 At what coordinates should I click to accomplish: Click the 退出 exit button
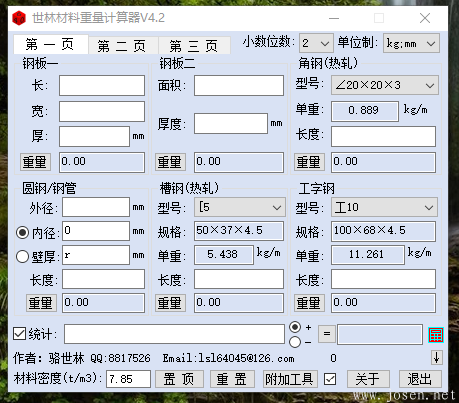pyautogui.click(x=420, y=379)
